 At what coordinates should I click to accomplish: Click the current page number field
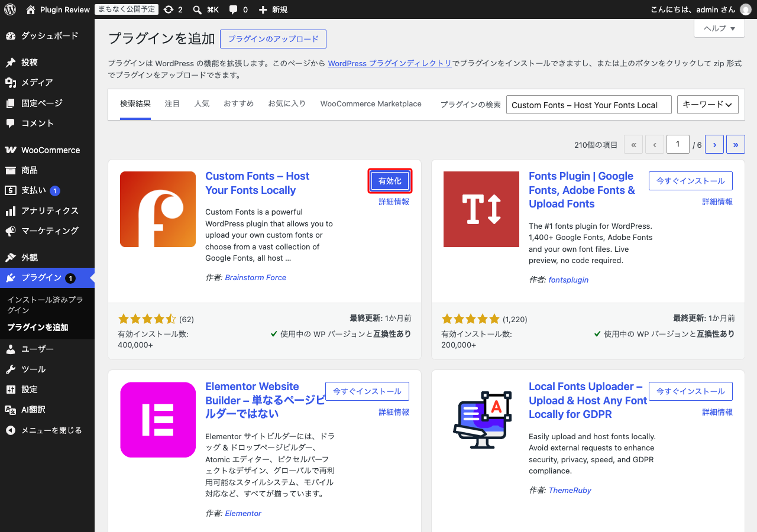(x=678, y=144)
